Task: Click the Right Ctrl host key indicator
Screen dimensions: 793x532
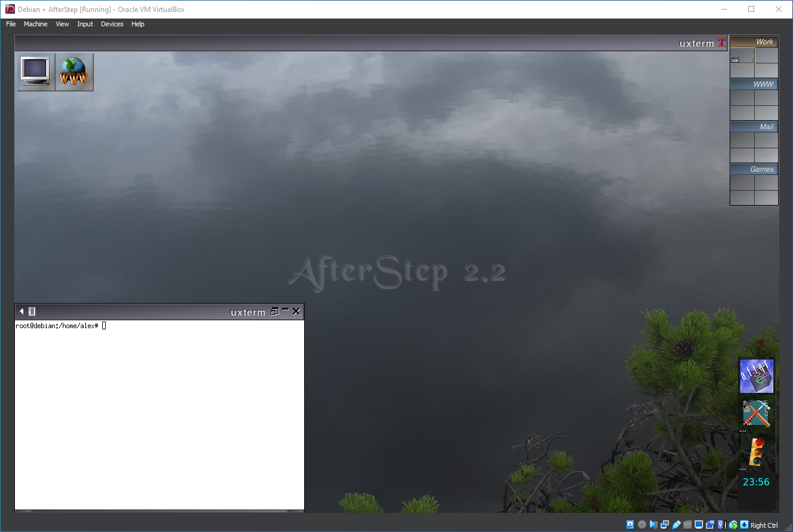Action: (x=764, y=524)
